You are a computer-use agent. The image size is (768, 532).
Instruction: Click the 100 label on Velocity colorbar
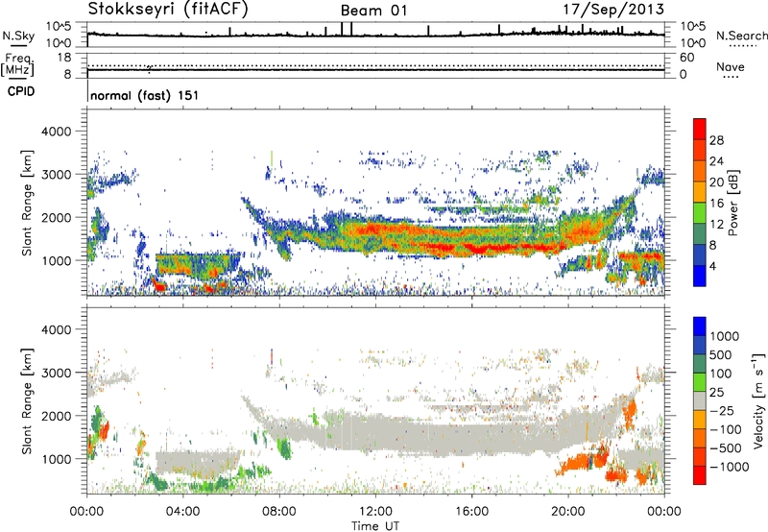(721, 374)
